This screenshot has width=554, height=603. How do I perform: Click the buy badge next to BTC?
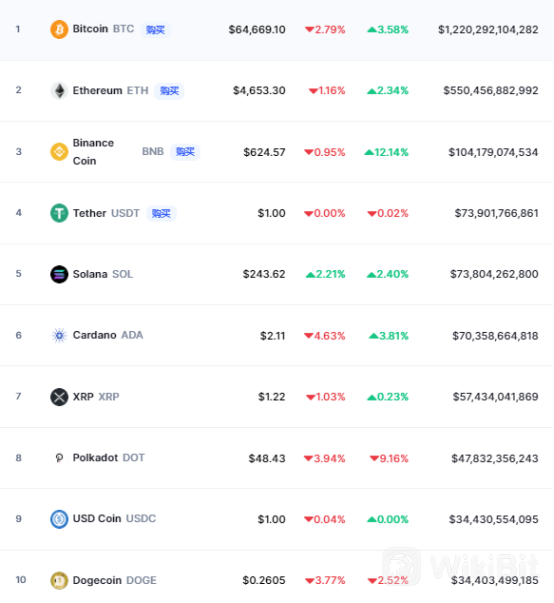point(156,30)
